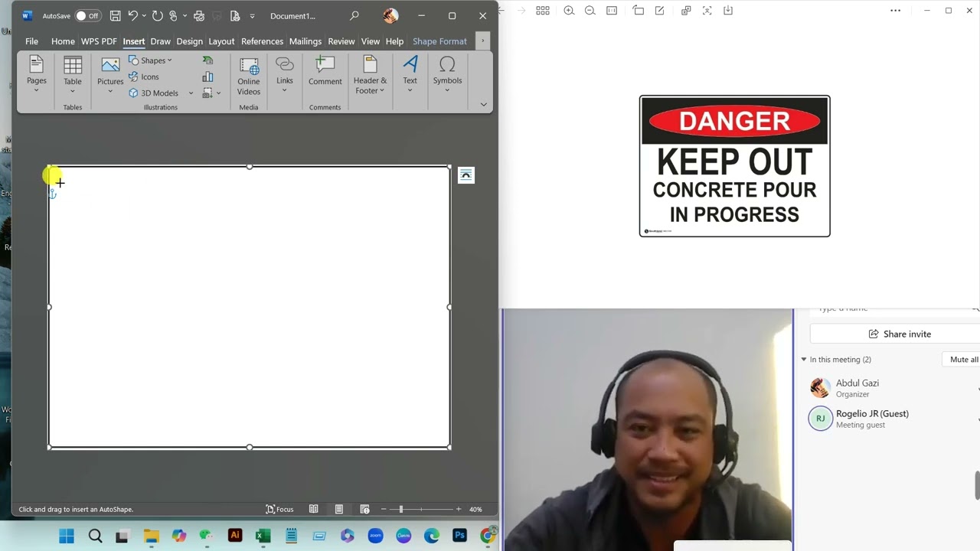
Task: Open the Word account profile picture
Action: [x=390, y=16]
